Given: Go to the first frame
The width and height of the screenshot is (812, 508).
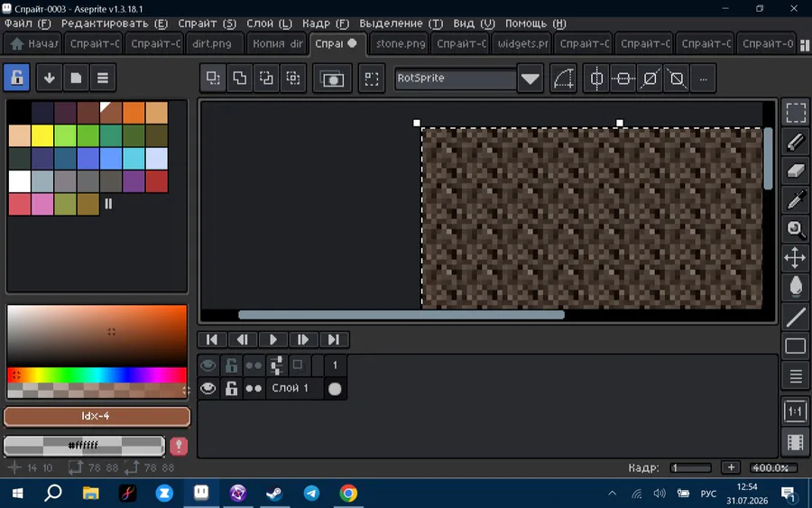Looking at the screenshot, I should [x=212, y=339].
